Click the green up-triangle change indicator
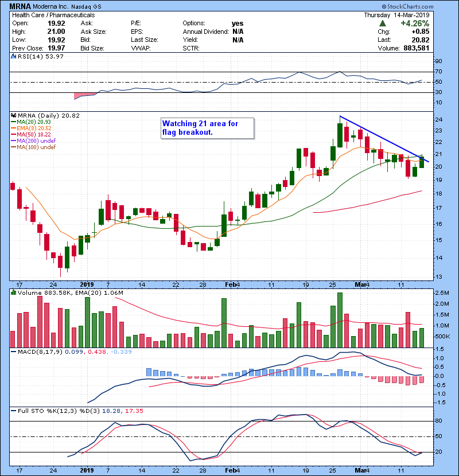 click(x=383, y=24)
